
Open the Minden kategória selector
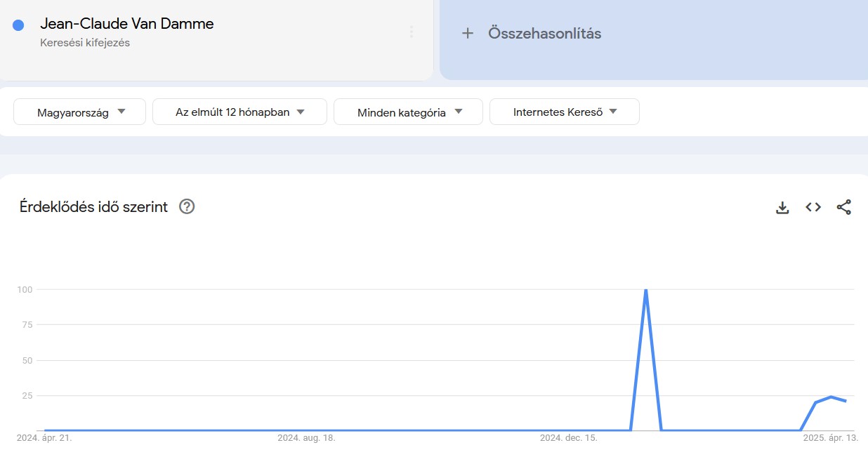tap(408, 111)
